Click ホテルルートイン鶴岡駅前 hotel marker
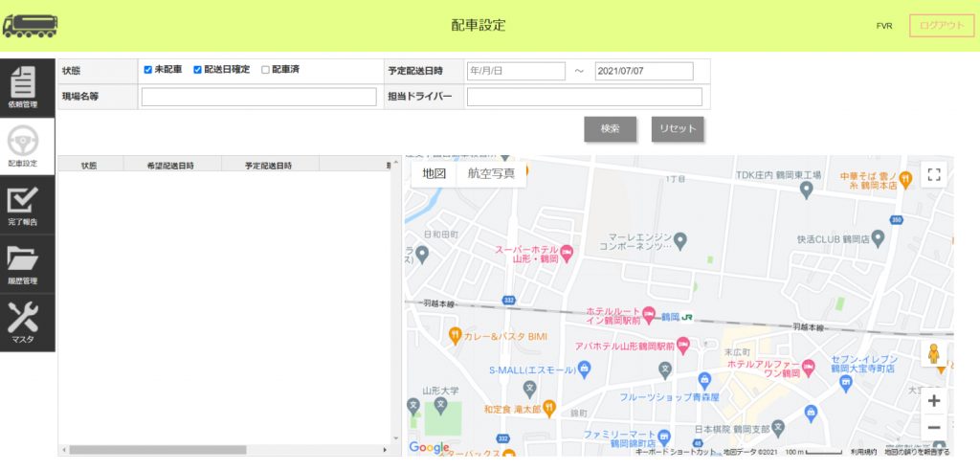The width and height of the screenshot is (980, 470). (649, 312)
